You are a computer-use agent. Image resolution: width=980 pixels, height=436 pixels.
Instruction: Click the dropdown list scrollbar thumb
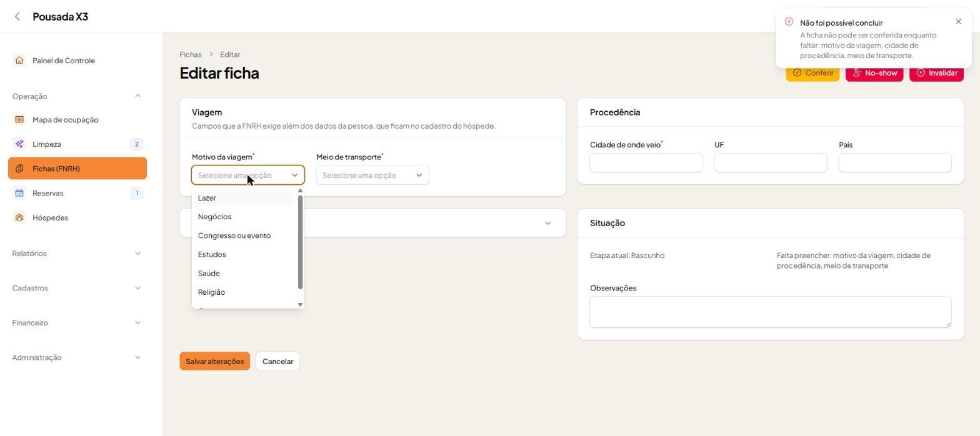coord(301,242)
